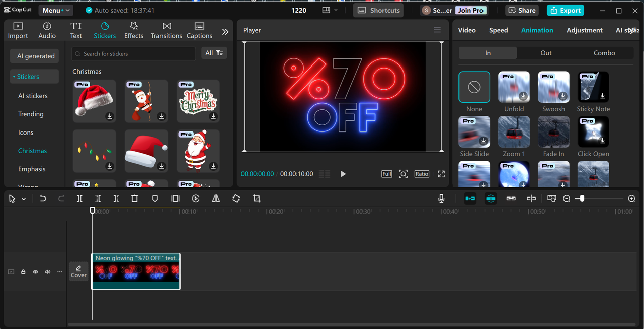
Task: Lock the video track
Action: [x=23, y=272]
